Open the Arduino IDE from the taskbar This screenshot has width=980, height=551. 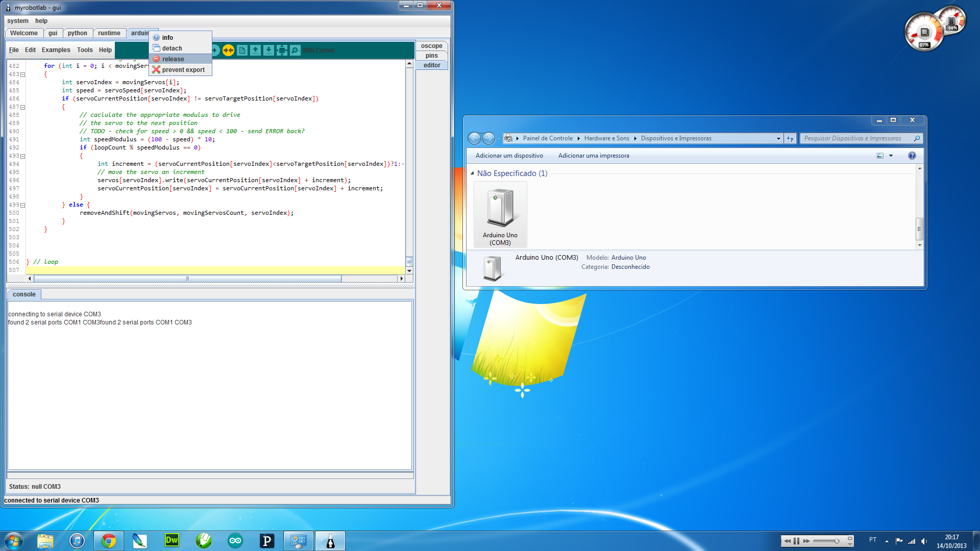235,541
